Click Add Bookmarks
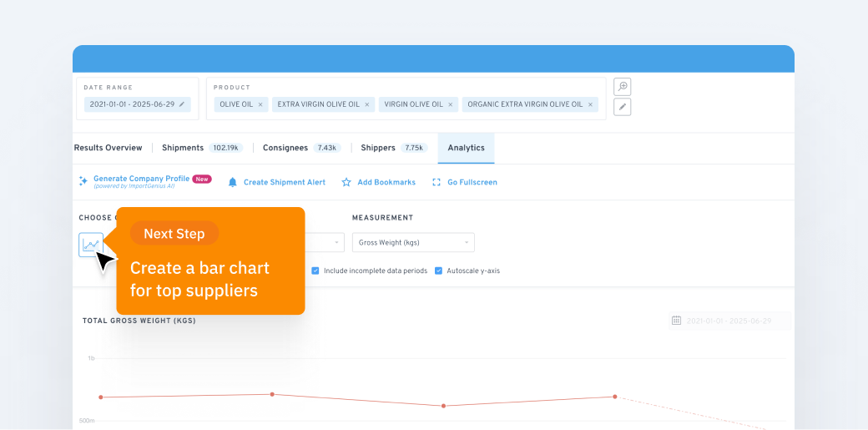Screen dimensions: 868x430 (386, 182)
